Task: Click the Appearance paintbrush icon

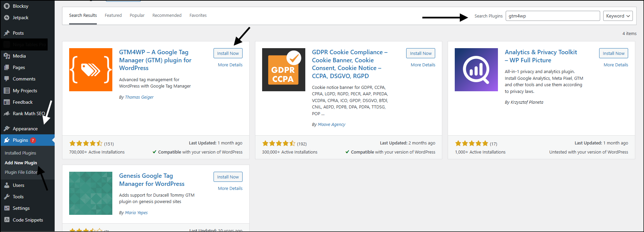Action: click(7, 129)
